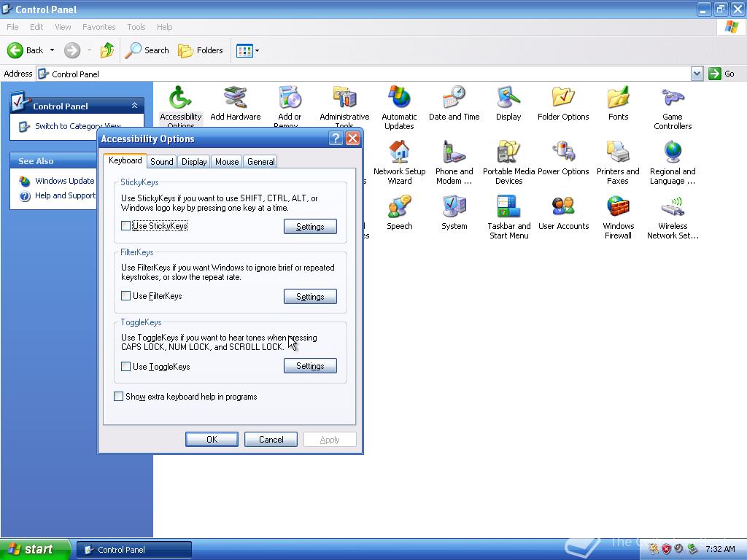
Task: Open the Start menu
Action: coord(35,549)
